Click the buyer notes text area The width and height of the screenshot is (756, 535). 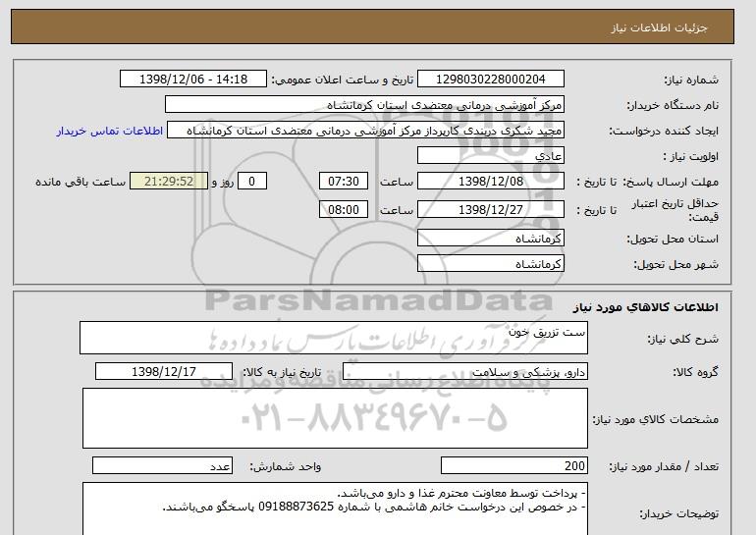(335, 508)
